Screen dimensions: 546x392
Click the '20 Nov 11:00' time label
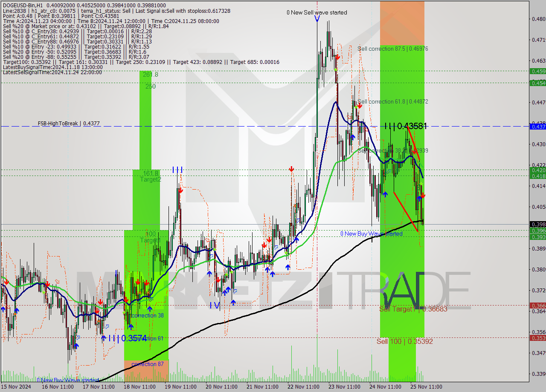click(x=221, y=387)
